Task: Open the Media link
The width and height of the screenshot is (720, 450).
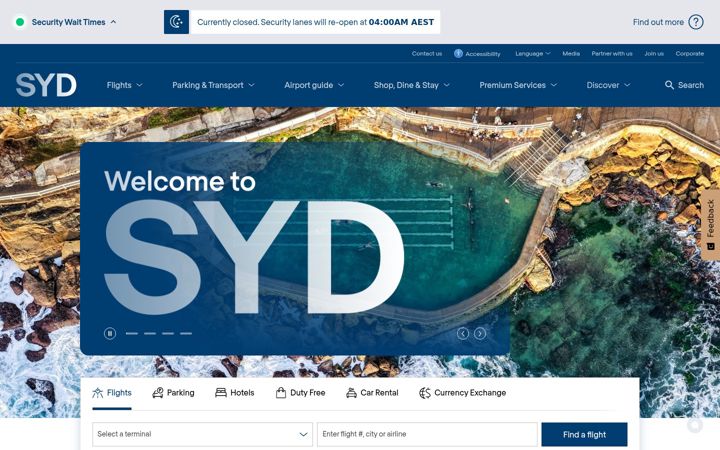Action: coord(571,53)
